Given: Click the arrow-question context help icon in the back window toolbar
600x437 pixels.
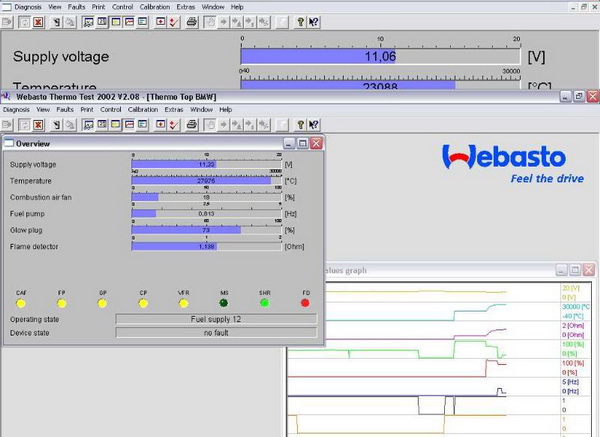Looking at the screenshot, I should pyautogui.click(x=314, y=22).
